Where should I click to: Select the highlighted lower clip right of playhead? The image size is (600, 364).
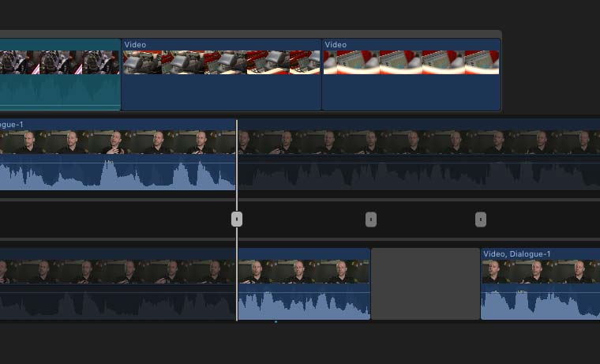[304, 284]
